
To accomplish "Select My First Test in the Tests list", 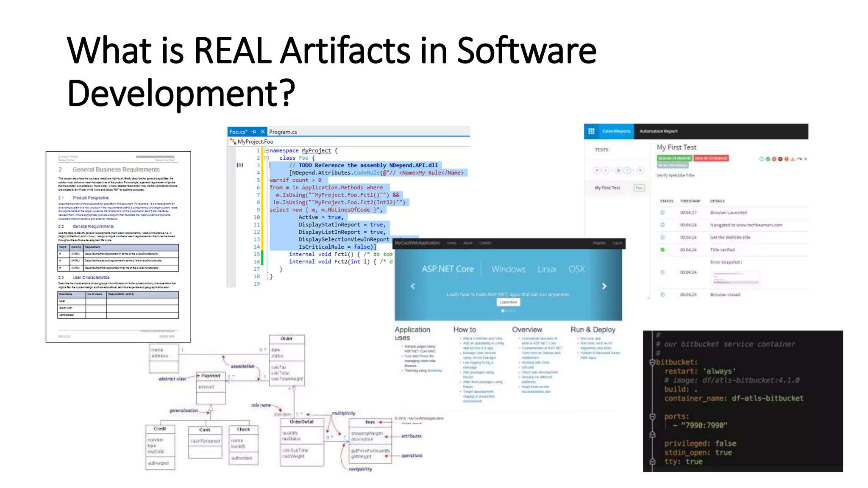I will coord(607,188).
